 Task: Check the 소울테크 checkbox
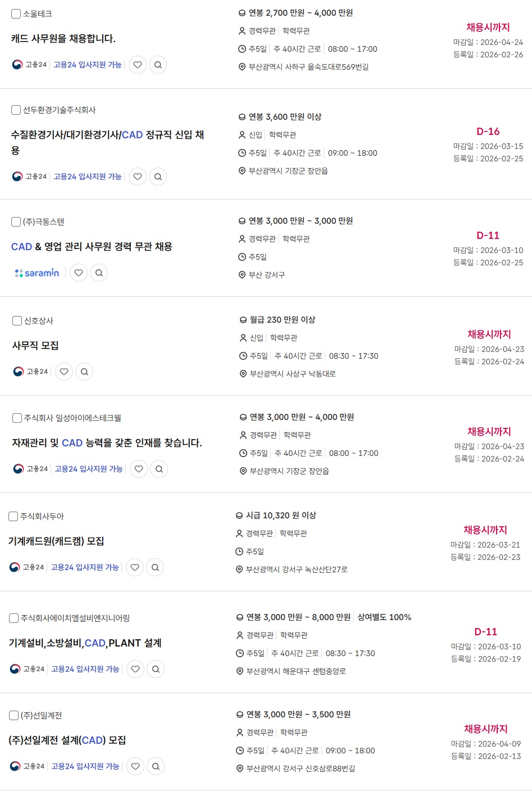pos(16,13)
